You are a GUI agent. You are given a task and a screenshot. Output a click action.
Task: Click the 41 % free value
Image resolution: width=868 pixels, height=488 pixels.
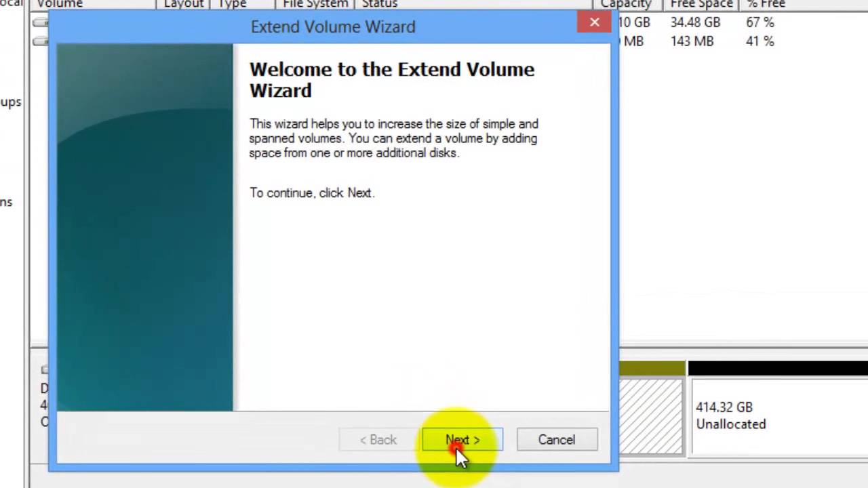pyautogui.click(x=759, y=41)
